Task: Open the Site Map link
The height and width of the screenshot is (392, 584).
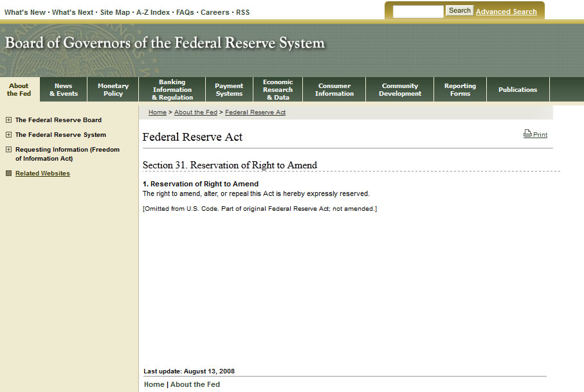Action: 114,12
